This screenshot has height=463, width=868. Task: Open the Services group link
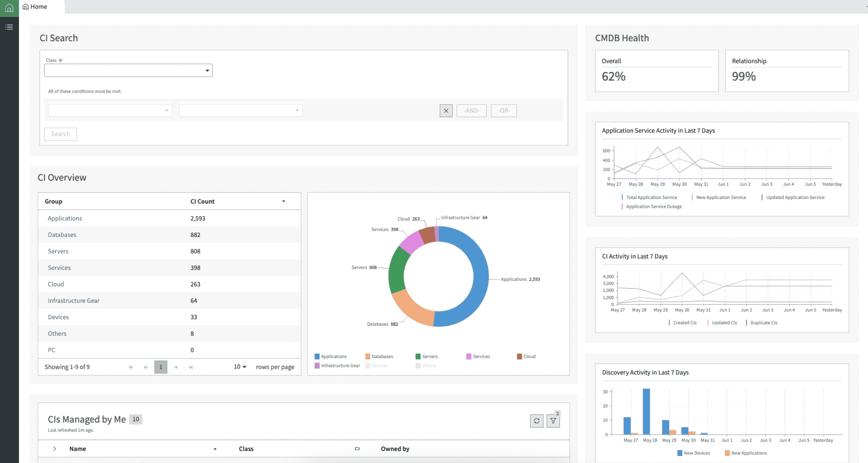(59, 268)
